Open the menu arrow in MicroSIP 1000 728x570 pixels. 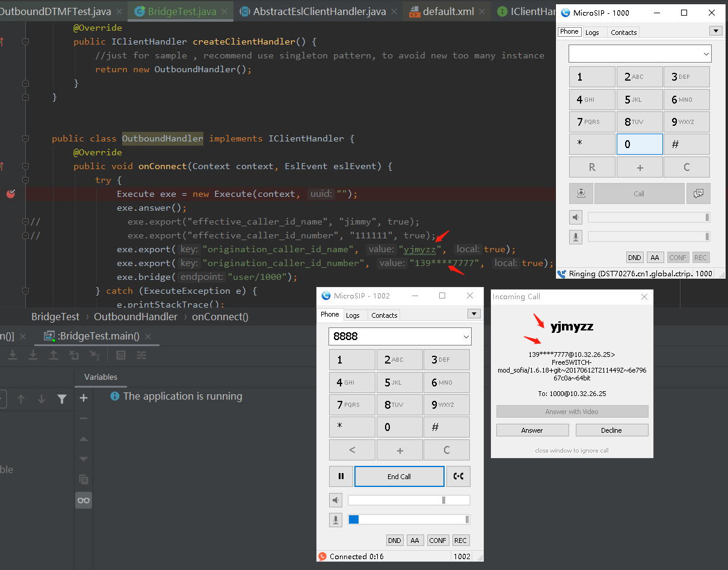click(715, 31)
